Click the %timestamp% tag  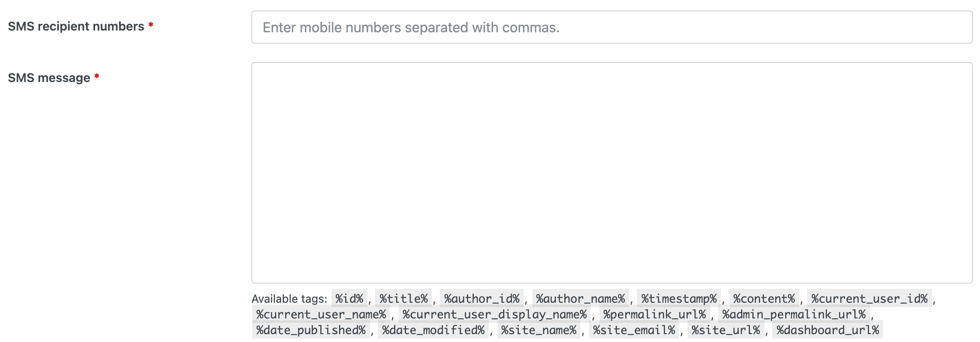click(679, 299)
